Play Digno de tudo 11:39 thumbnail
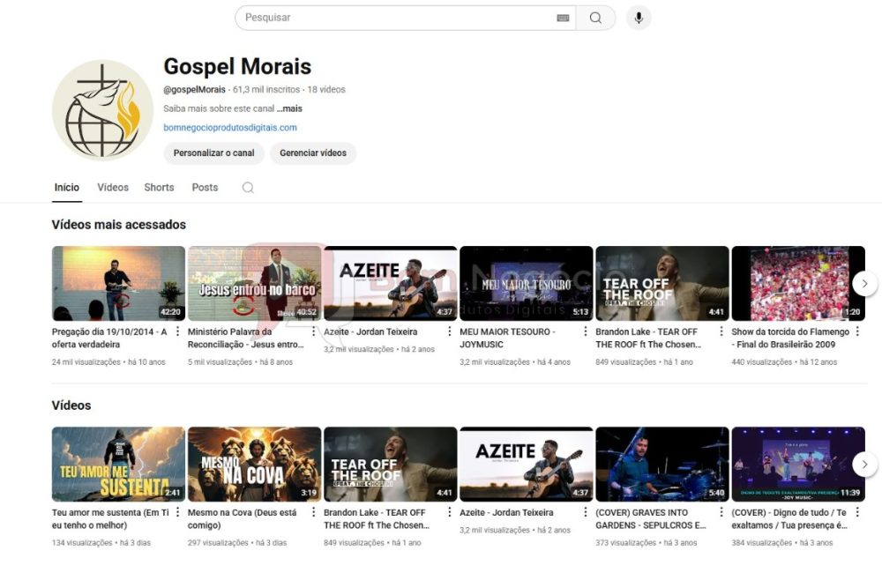The width and height of the screenshot is (882, 588). 798,465
